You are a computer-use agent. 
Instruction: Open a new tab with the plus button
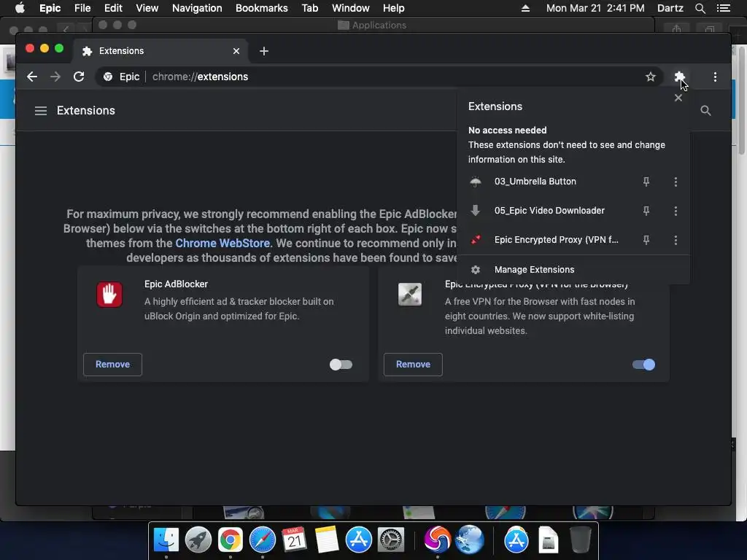264,51
